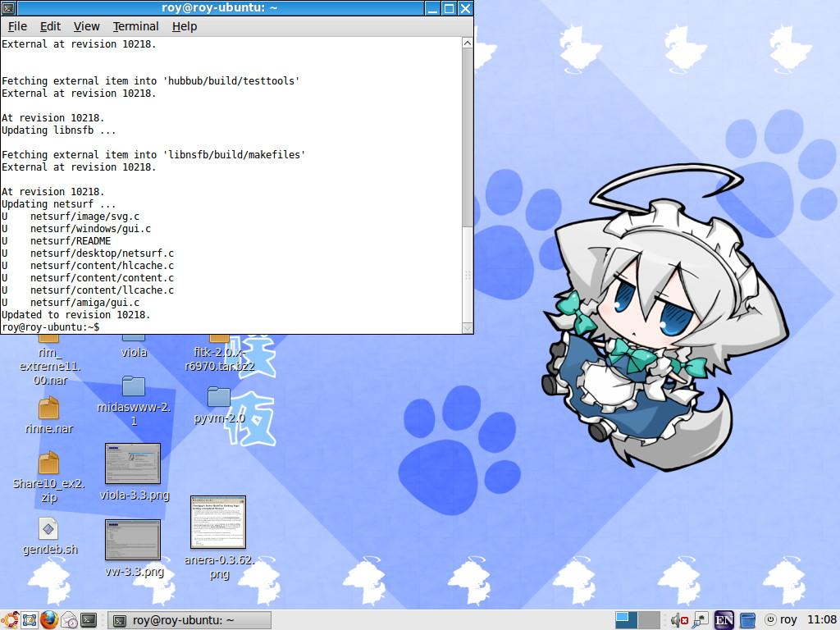Open the Evolution mail panel launcher
This screenshot has width=840, height=630.
[69, 620]
